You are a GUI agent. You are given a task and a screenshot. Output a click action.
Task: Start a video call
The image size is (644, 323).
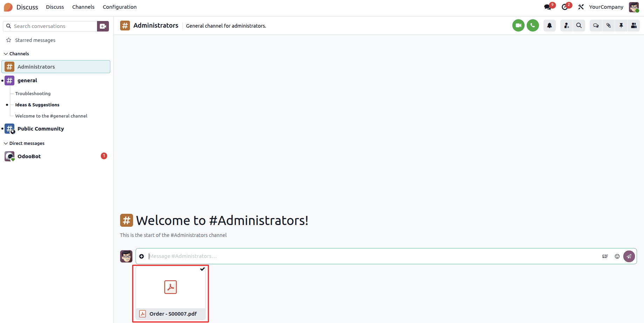tap(518, 26)
